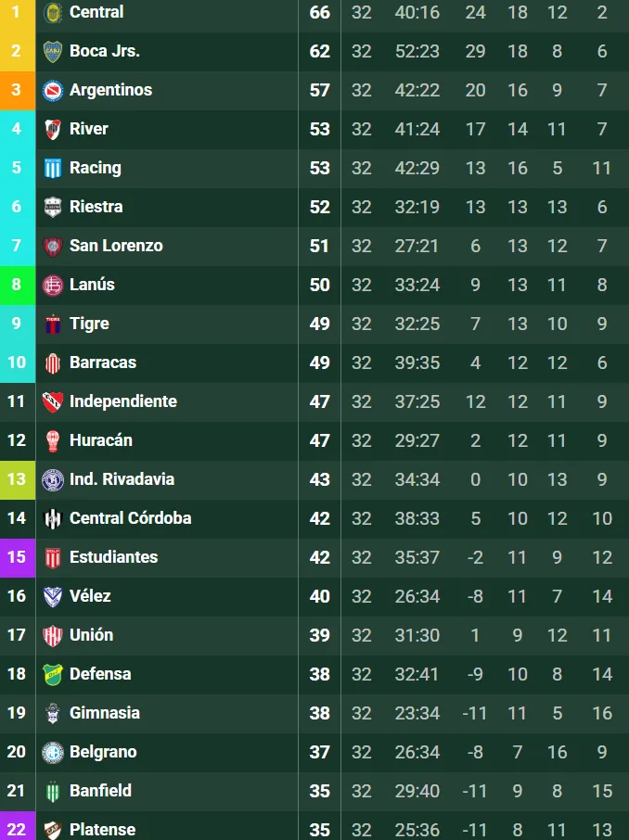Click the Defensa club crest icon
The width and height of the screenshot is (629, 840).
[53, 674]
